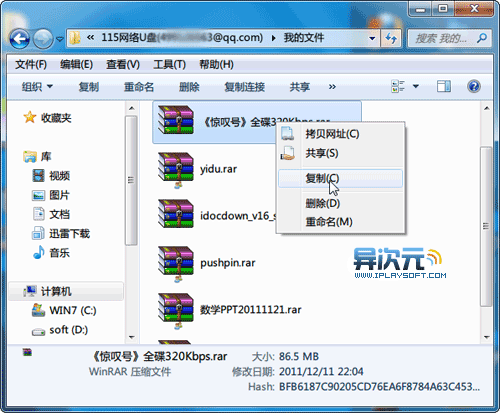Image resolution: width=500 pixels, height=413 pixels.
Task: Change view with the view mode icon
Action: (x=398, y=86)
